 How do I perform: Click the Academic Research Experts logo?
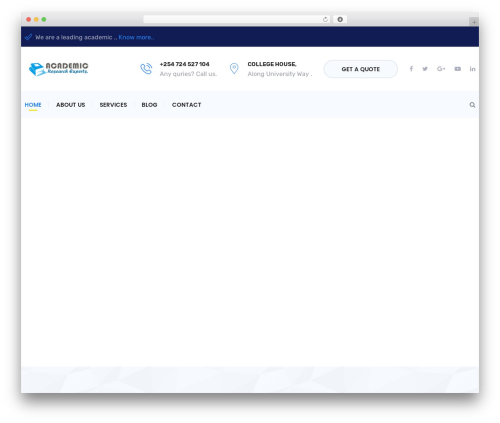click(59, 69)
